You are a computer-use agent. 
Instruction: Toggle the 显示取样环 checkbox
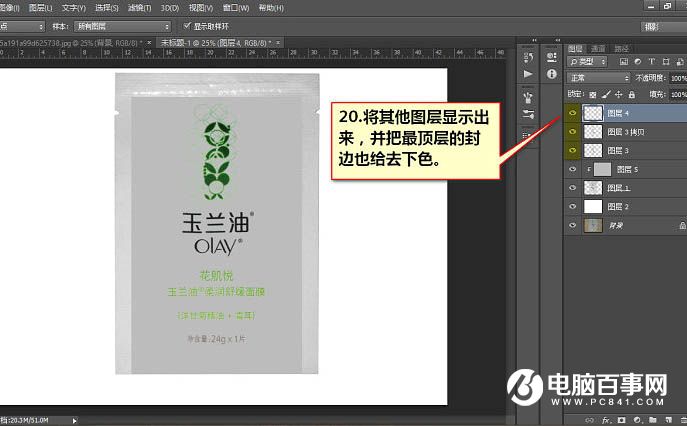(187, 26)
